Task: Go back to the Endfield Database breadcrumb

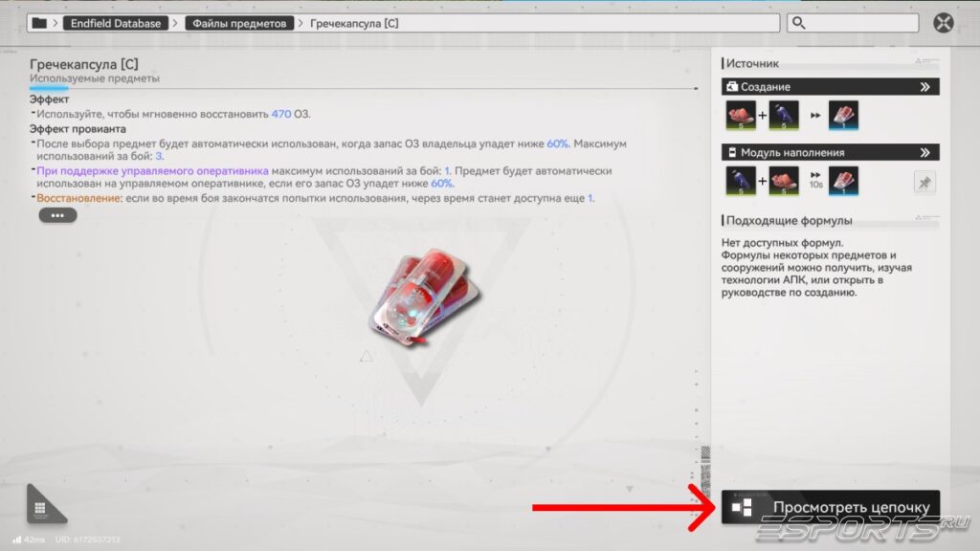Action: point(116,23)
